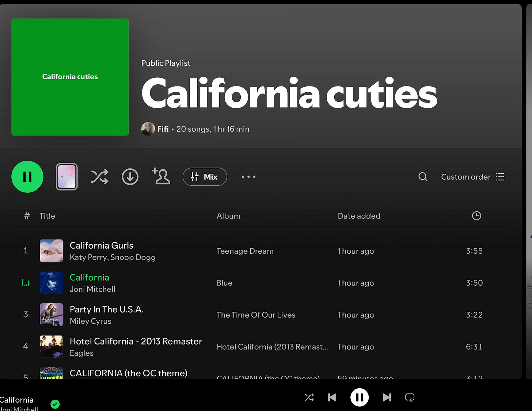Open the Blue album link
The width and height of the screenshot is (532, 411).
[x=224, y=283]
